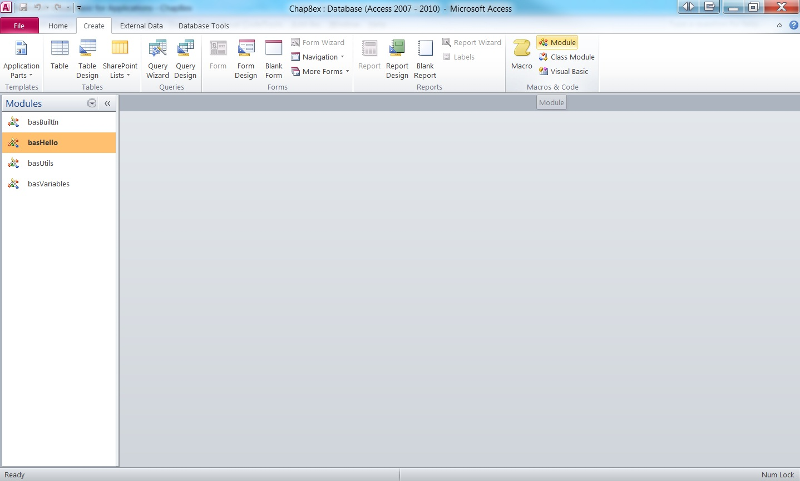Image resolution: width=800 pixels, height=481 pixels.
Task: Switch to the Home tab
Action: [x=58, y=26]
